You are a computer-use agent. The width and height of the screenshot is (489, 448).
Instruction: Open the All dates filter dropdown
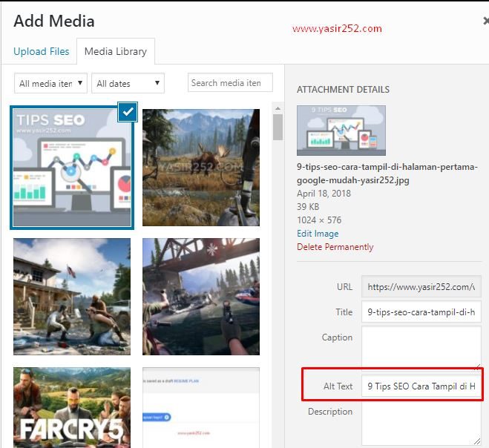click(128, 83)
